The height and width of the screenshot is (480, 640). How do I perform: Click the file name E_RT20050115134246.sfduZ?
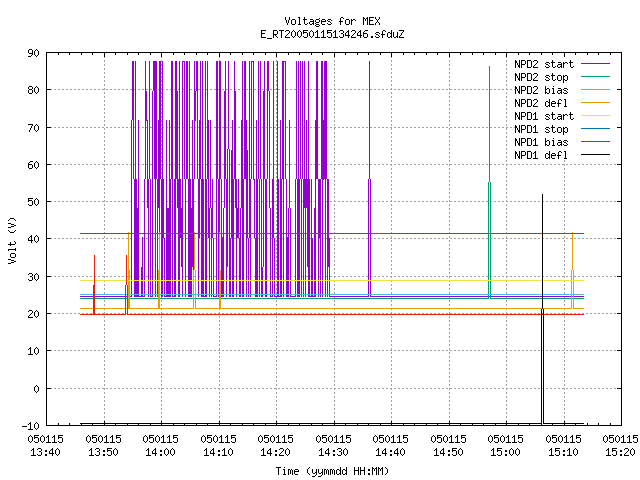point(332,34)
